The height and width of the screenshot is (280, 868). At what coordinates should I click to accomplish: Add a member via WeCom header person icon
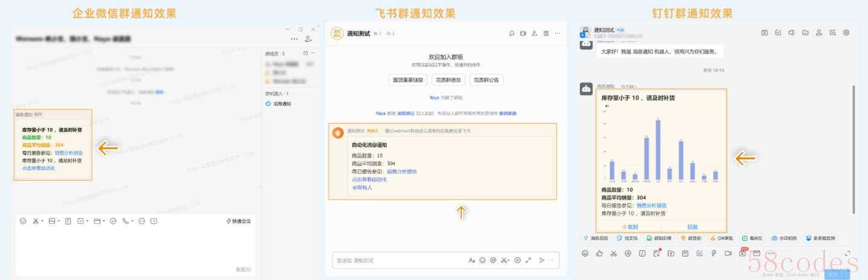(309, 39)
